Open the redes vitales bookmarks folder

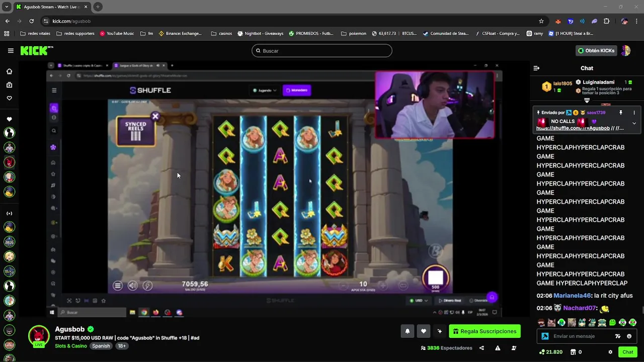[x=35, y=34]
